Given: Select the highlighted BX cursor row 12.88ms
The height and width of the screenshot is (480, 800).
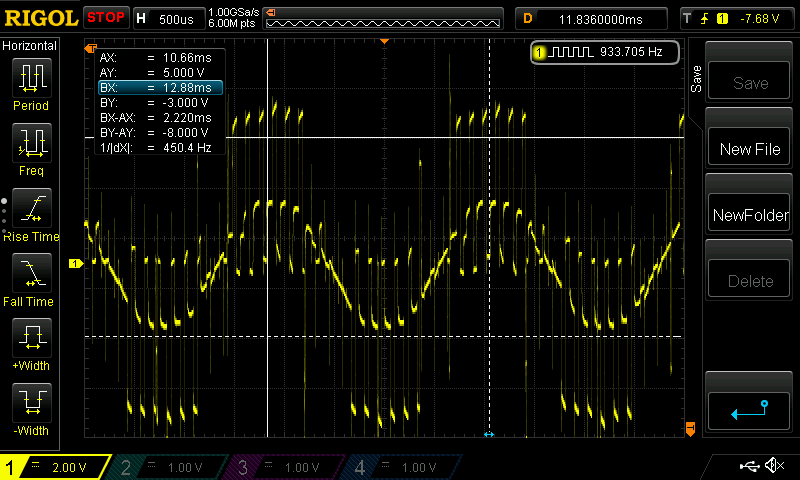Looking at the screenshot, I should (160, 88).
